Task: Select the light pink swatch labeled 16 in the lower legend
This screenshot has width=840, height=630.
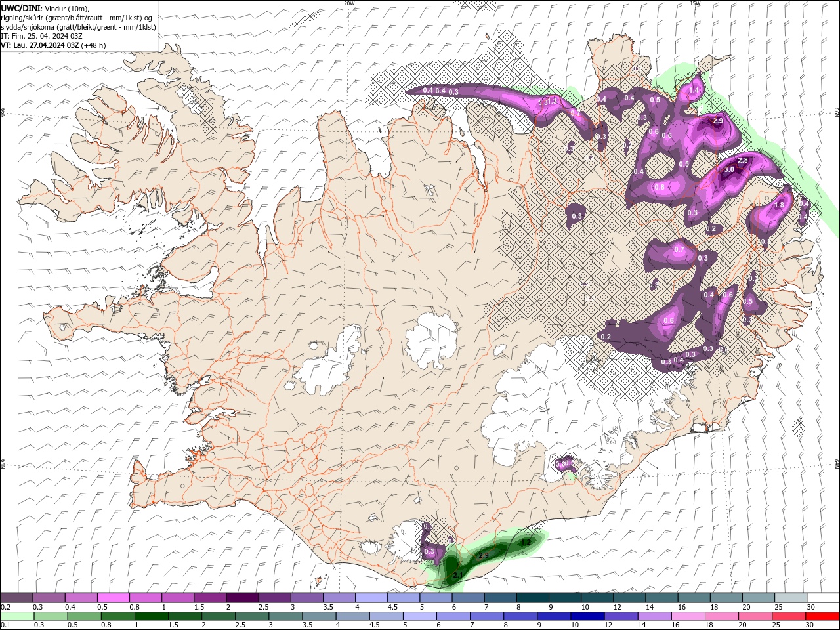Action: (688, 616)
